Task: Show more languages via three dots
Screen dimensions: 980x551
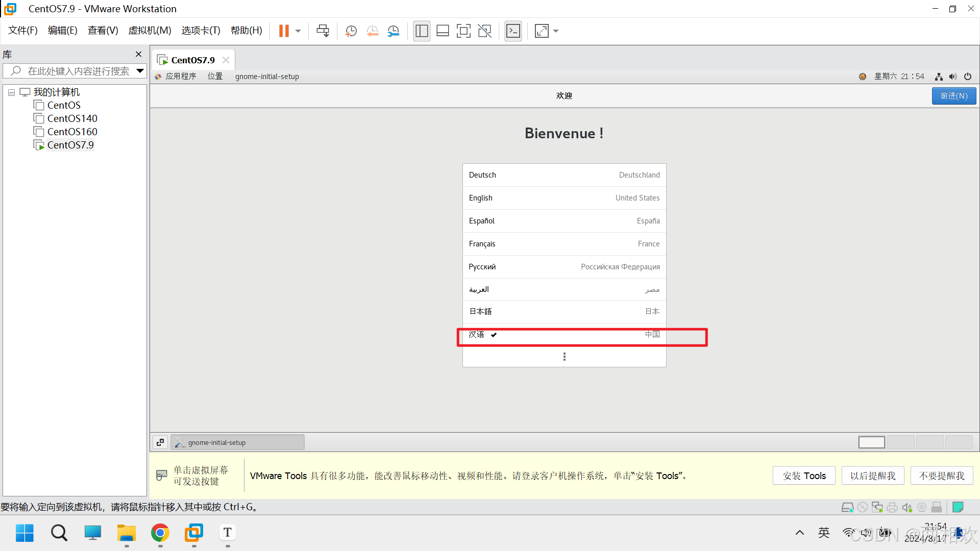Action: [x=564, y=357]
